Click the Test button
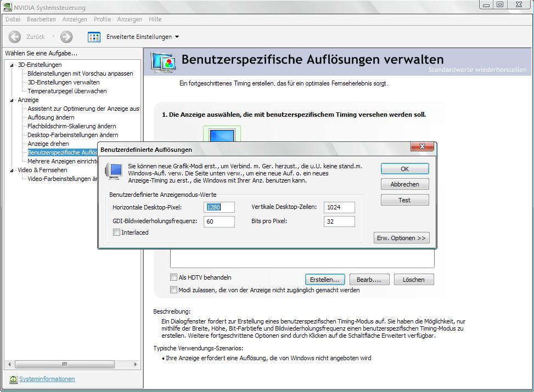Image resolution: width=534 pixels, height=392 pixels. (x=404, y=200)
